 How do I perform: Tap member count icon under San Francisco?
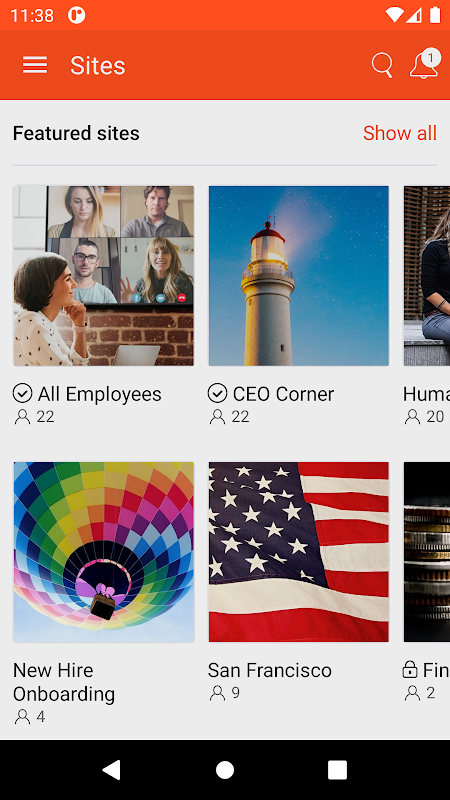pyautogui.click(x=217, y=692)
